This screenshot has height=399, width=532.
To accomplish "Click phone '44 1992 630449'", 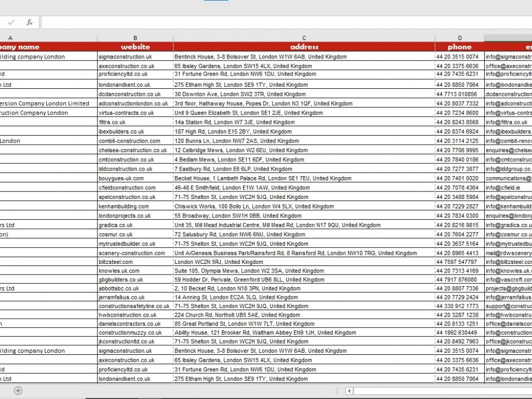I will [x=456, y=332].
